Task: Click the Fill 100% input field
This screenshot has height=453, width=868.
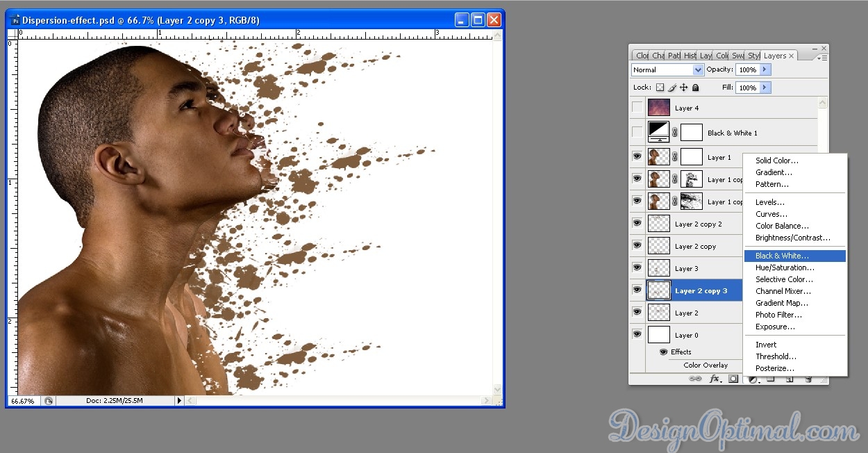Action: 748,88
